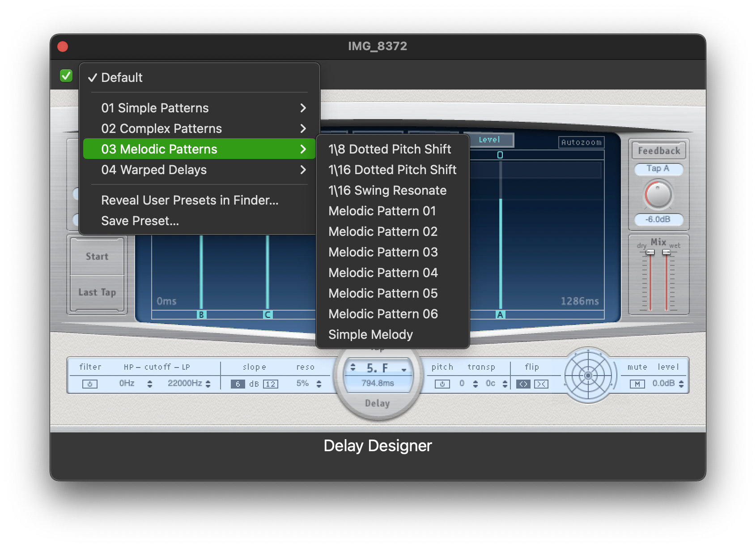Image resolution: width=756 pixels, height=547 pixels.
Task: Open 04 Warped Delays submenu
Action: point(200,170)
